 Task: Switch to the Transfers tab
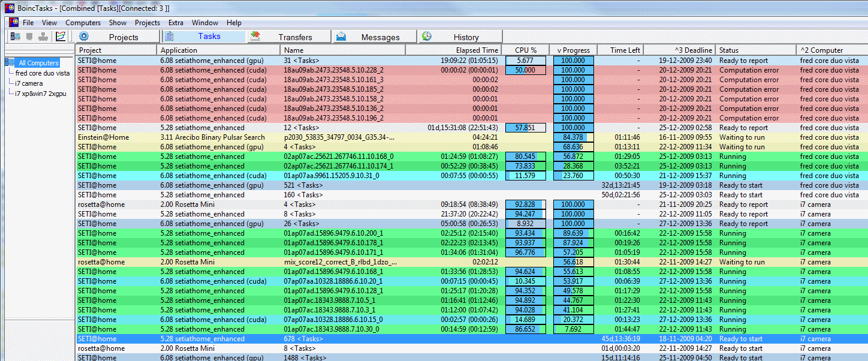pos(289,37)
